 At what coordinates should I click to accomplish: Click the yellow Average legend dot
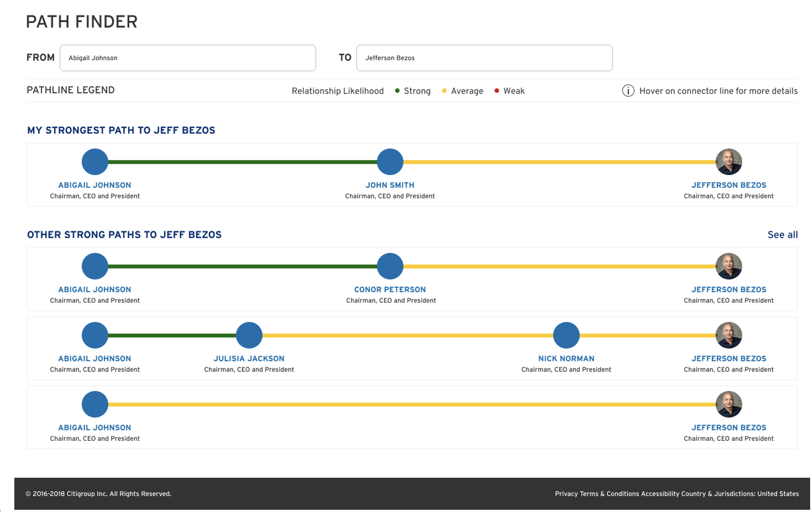click(x=444, y=91)
